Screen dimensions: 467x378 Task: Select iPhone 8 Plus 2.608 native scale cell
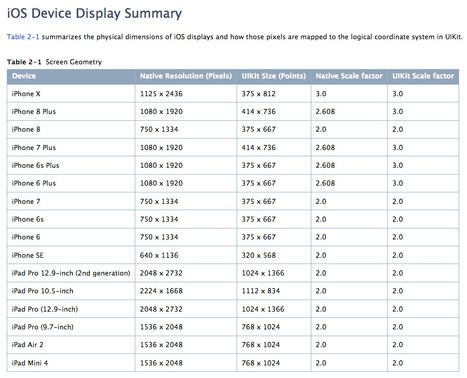pyautogui.click(x=349, y=112)
